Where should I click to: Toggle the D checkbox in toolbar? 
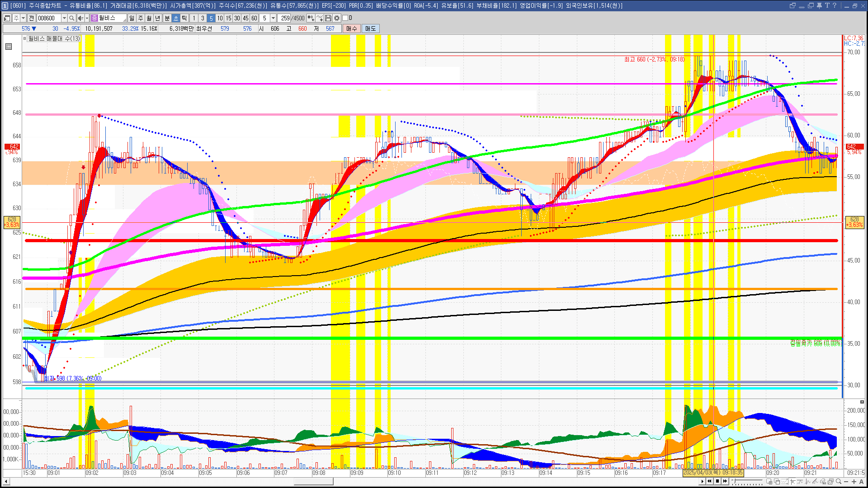pyautogui.click(x=345, y=18)
